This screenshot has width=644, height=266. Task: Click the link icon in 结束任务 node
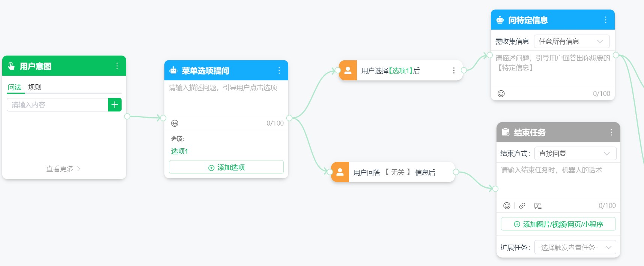pos(522,206)
